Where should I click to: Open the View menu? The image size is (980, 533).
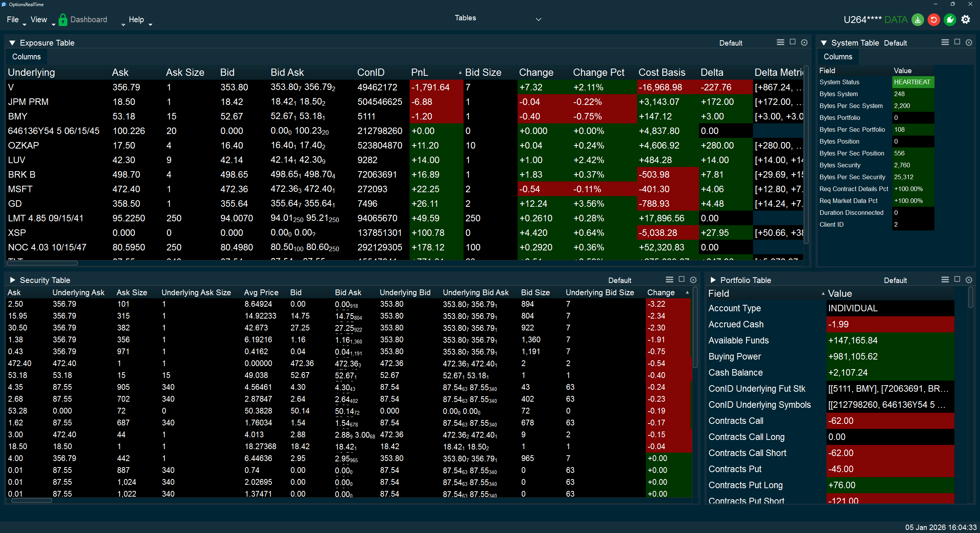pos(38,20)
